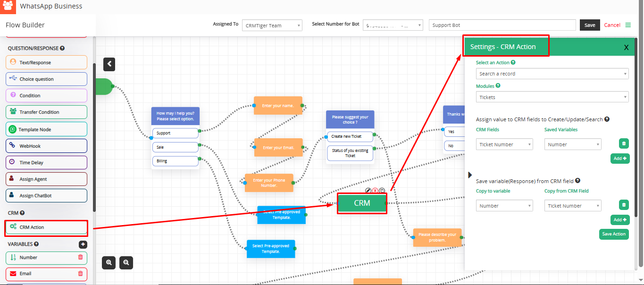Select Please describe your problem node

pyautogui.click(x=437, y=237)
